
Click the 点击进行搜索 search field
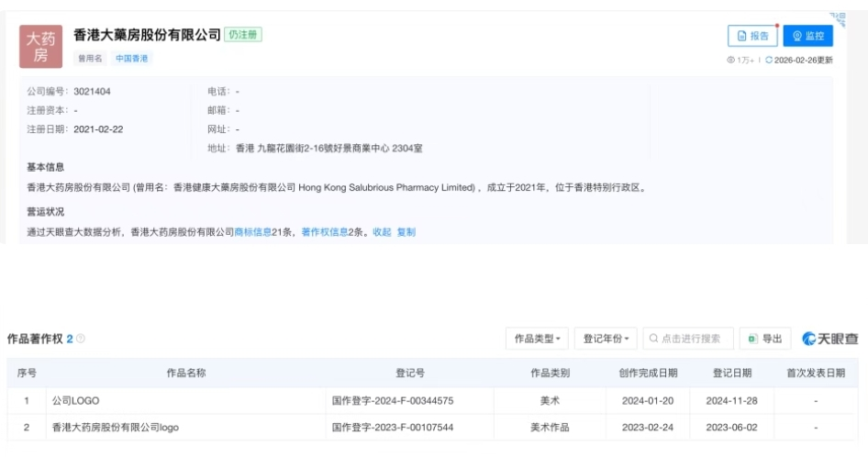(688, 339)
